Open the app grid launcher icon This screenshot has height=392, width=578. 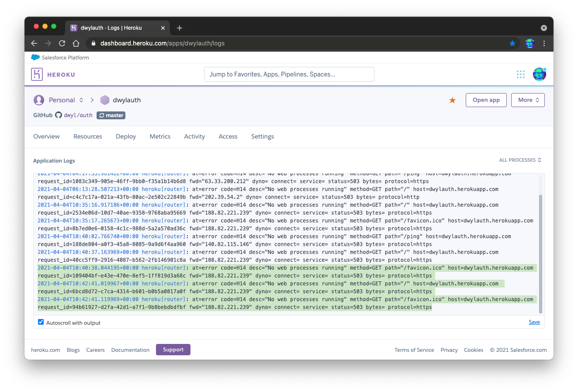pyautogui.click(x=521, y=74)
